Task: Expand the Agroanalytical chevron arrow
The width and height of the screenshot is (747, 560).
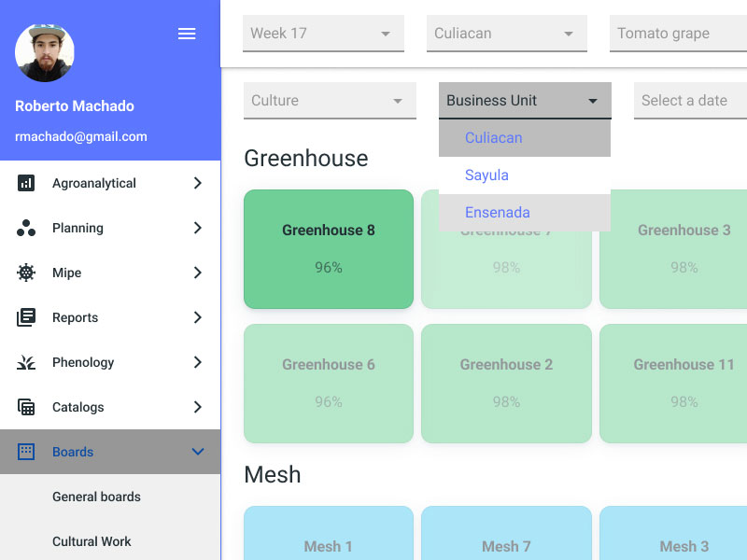Action: point(197,183)
